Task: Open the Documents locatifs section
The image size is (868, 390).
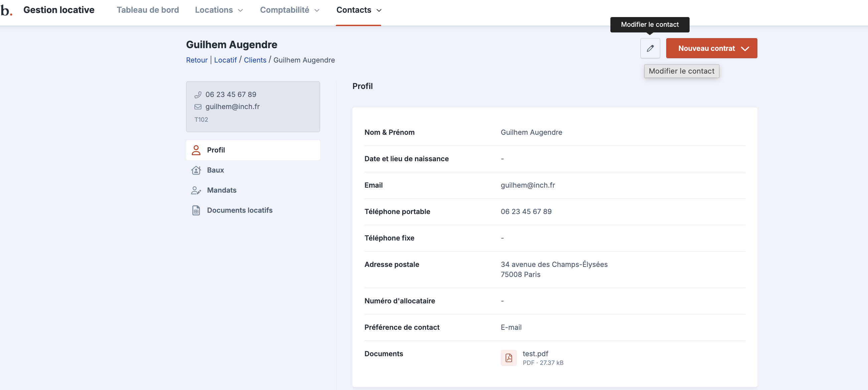Action: pos(240,210)
